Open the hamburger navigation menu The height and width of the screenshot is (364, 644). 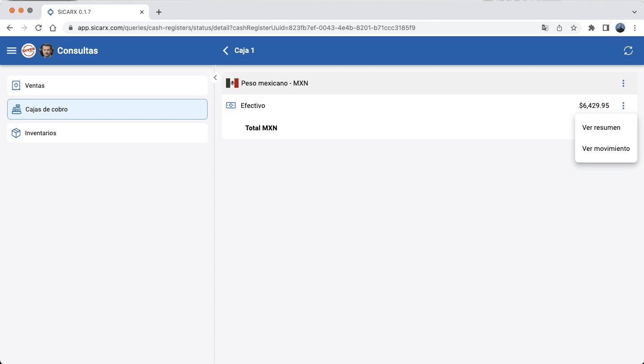[12, 51]
